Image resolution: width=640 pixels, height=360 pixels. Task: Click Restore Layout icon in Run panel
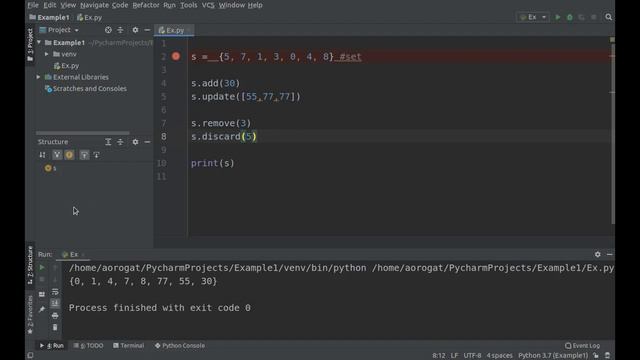click(x=42, y=294)
